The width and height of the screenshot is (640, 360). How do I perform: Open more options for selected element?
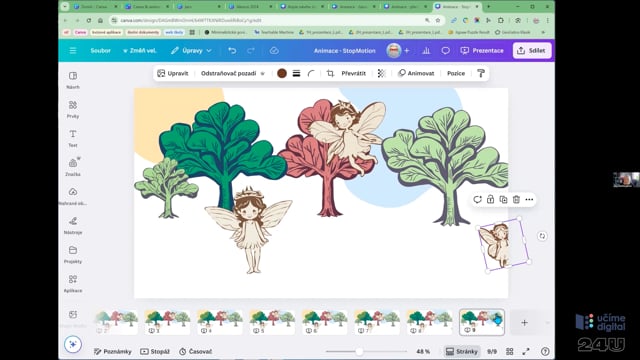[529, 200]
